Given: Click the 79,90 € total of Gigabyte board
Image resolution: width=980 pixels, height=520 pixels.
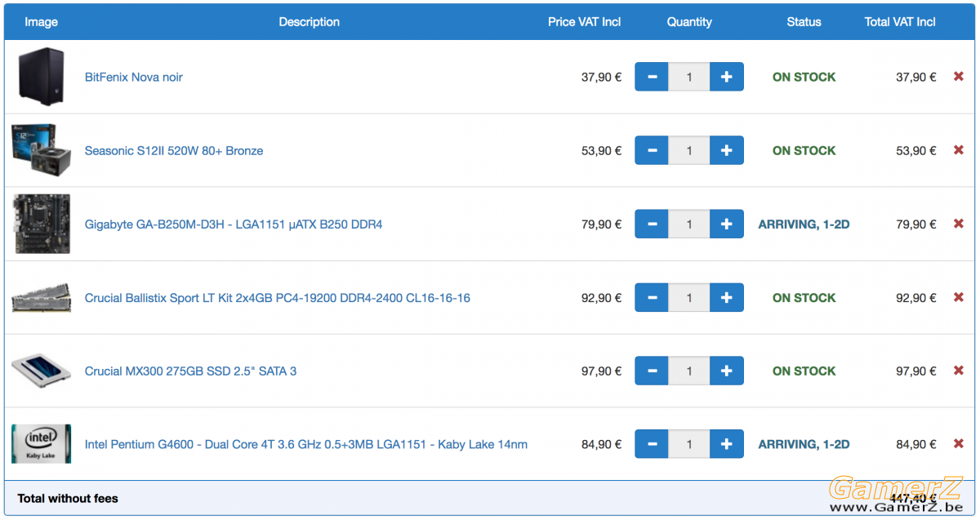Looking at the screenshot, I should (x=916, y=224).
